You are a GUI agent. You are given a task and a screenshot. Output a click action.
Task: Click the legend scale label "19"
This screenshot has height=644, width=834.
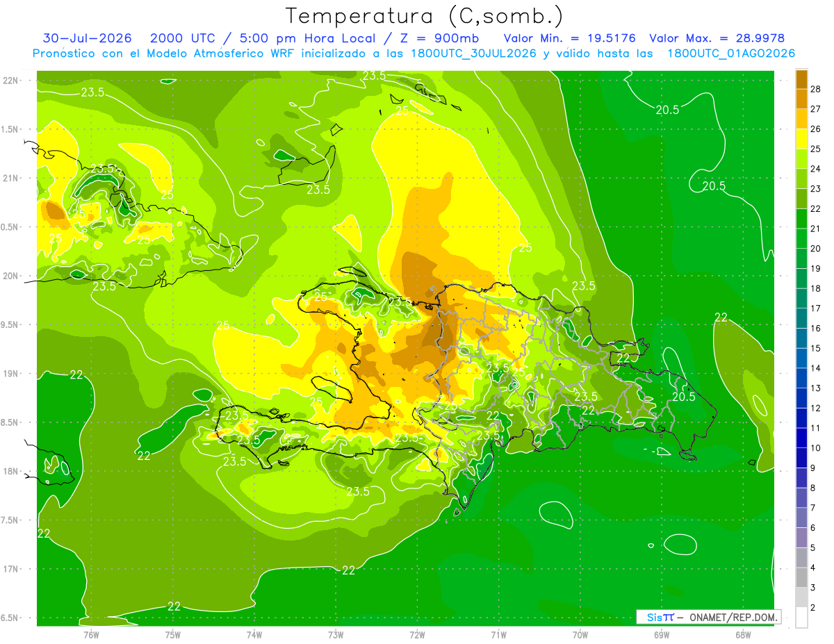[x=816, y=268]
